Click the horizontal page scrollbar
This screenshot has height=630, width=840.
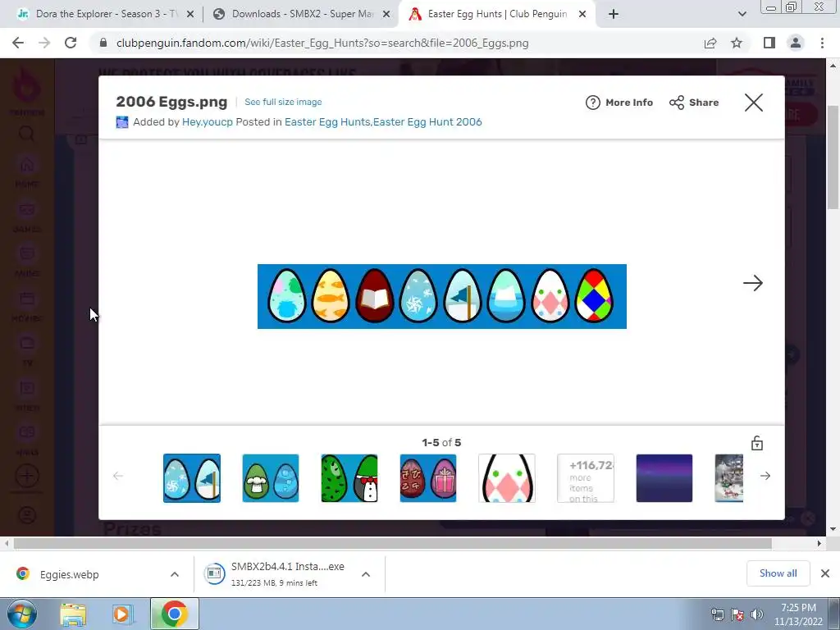[x=393, y=543]
